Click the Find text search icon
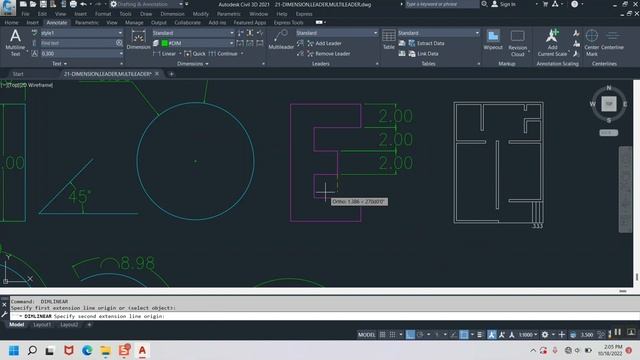 click(x=119, y=43)
